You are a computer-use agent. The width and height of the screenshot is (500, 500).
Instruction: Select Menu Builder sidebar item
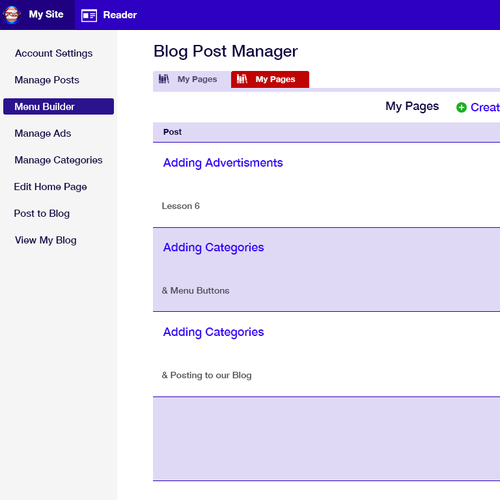[59, 107]
